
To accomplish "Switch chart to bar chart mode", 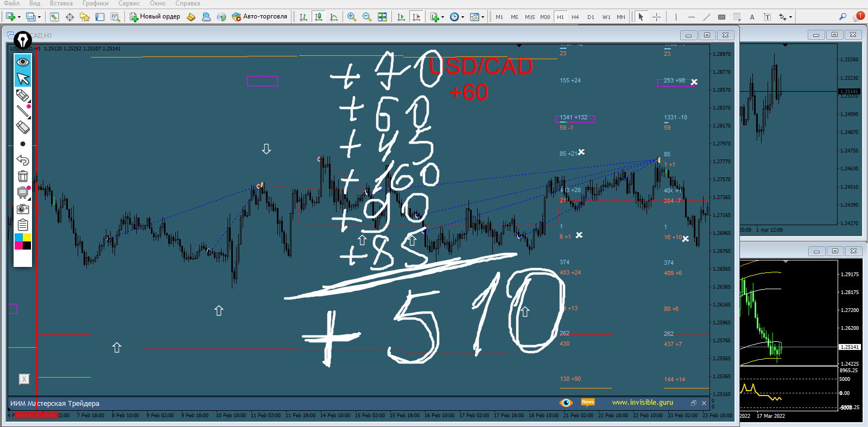I will (303, 17).
